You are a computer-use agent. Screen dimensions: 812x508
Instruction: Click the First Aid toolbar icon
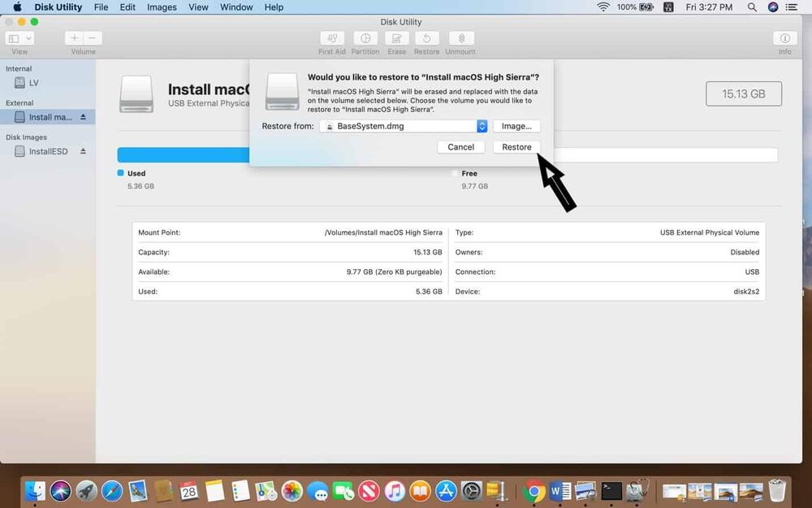click(331, 38)
